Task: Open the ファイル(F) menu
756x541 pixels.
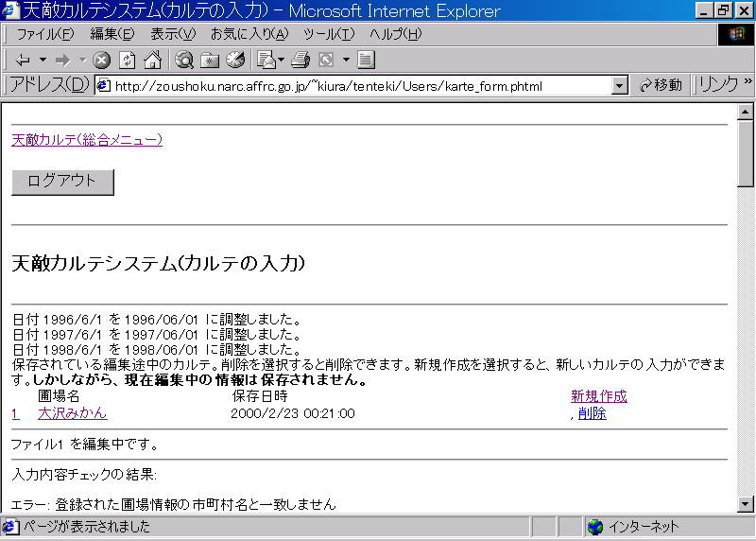Action: (x=44, y=34)
